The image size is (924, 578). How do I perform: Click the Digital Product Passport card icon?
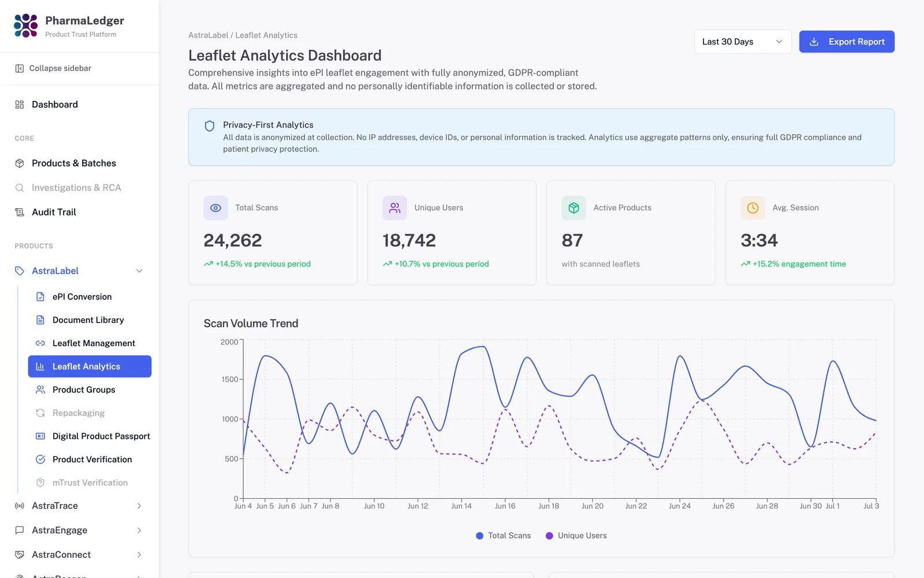pyautogui.click(x=40, y=436)
